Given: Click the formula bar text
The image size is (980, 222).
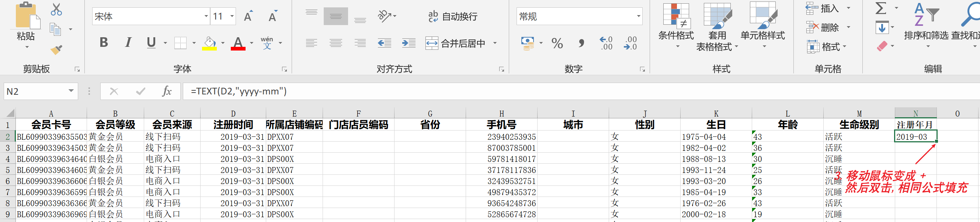Looking at the screenshot, I should (239, 91).
